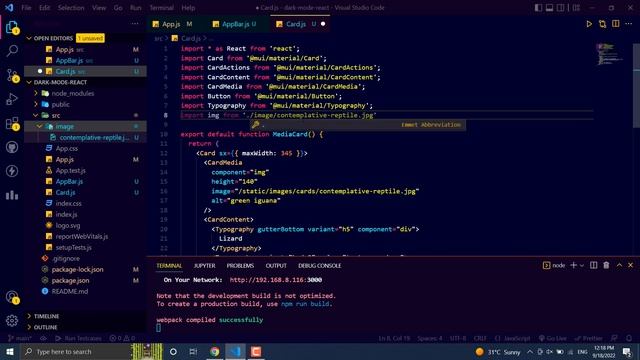Open launch profile dropdown beside plus icon

[582, 265]
